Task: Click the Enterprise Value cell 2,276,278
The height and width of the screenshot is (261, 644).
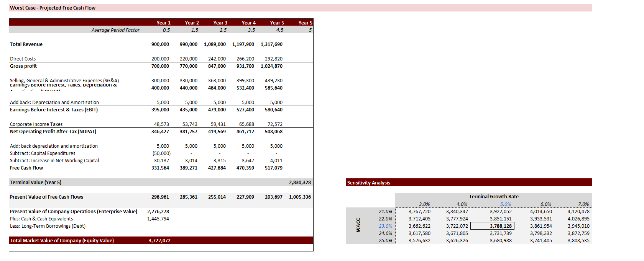Action: pos(158,212)
